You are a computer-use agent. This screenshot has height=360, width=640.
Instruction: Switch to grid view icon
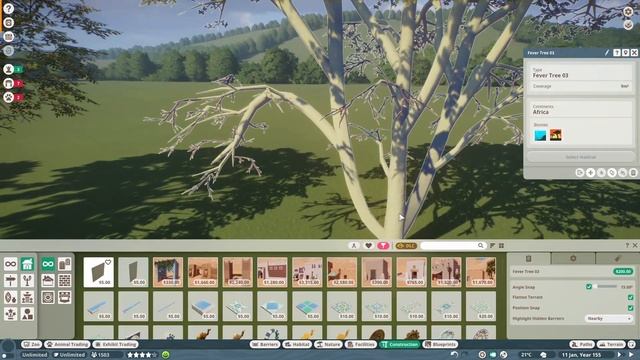tap(501, 245)
